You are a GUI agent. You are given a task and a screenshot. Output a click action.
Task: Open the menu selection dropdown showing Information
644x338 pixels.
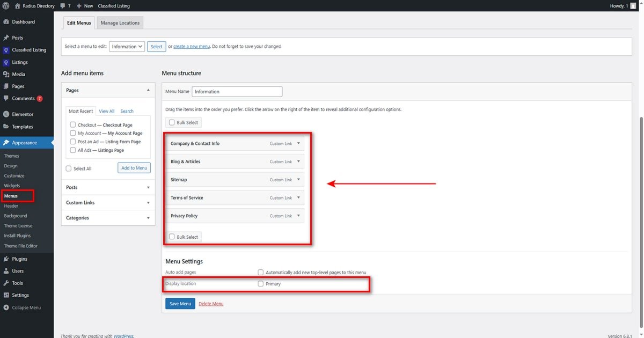coord(127,47)
